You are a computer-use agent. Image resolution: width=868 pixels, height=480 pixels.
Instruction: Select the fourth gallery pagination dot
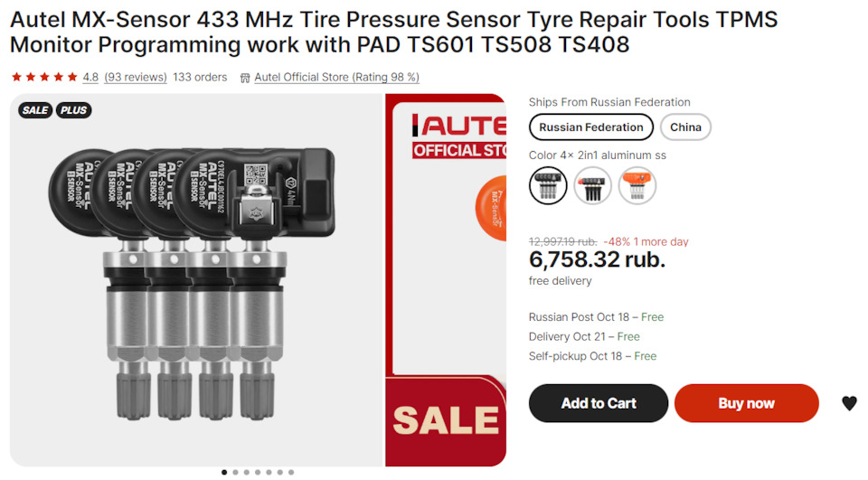[x=258, y=472]
